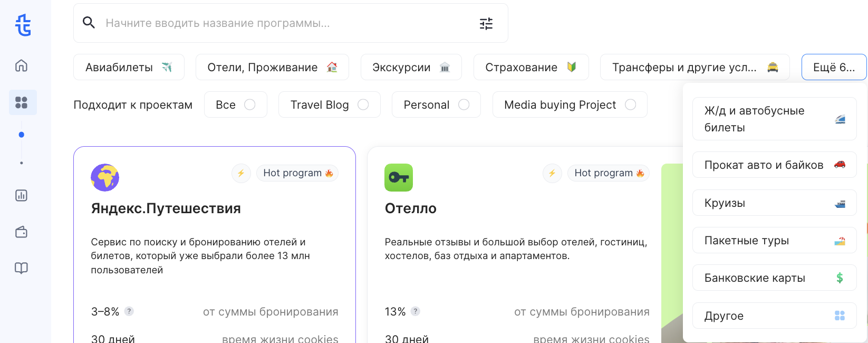The width and height of the screenshot is (868, 343).
Task: Open the home icon in sidebar
Action: click(x=21, y=65)
